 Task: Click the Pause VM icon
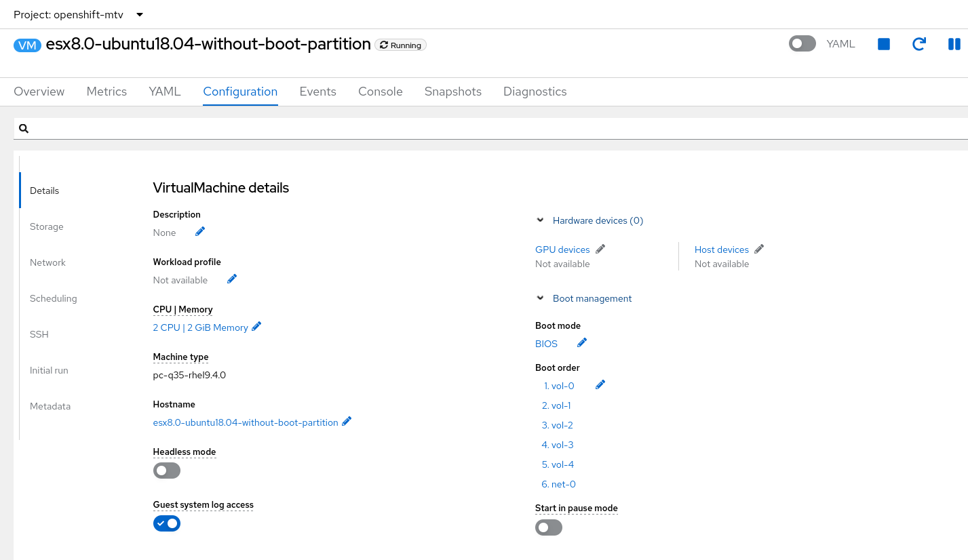954,44
